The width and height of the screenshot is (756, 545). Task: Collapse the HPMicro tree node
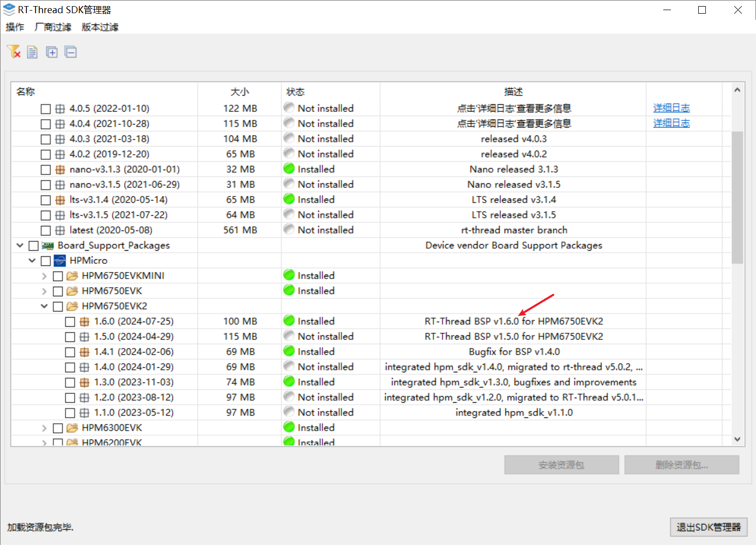tap(32, 261)
